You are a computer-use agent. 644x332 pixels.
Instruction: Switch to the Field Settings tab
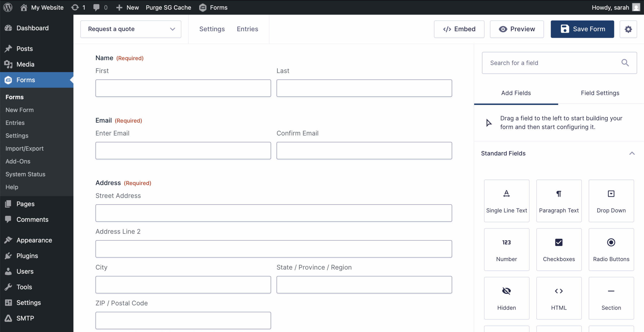pos(600,93)
